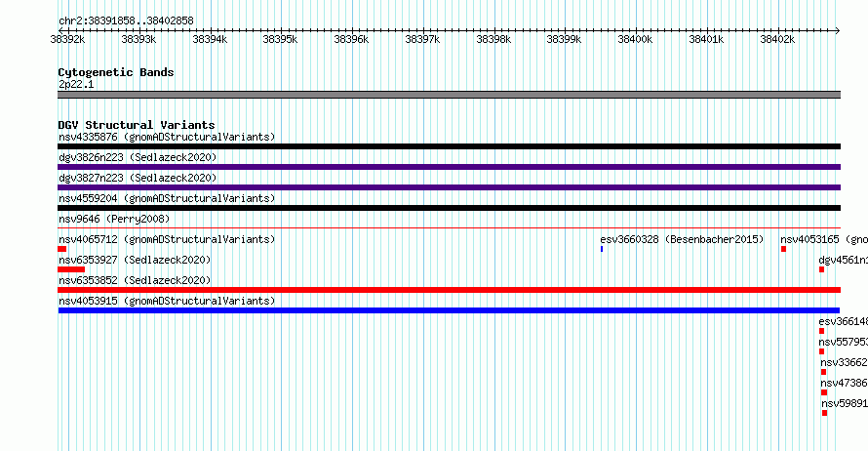Click the 38399k ruler tick label
The image size is (868, 451).
pyautogui.click(x=564, y=39)
